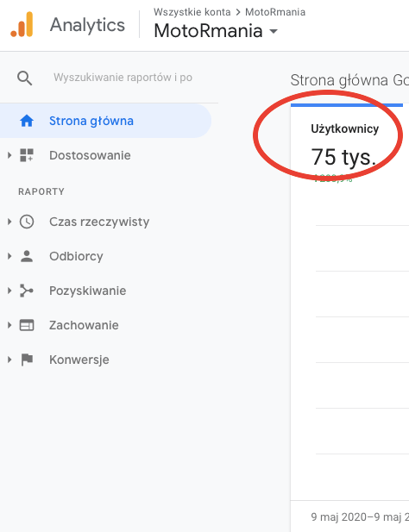
Task: Open Zachowanie reports
Action: point(84,325)
